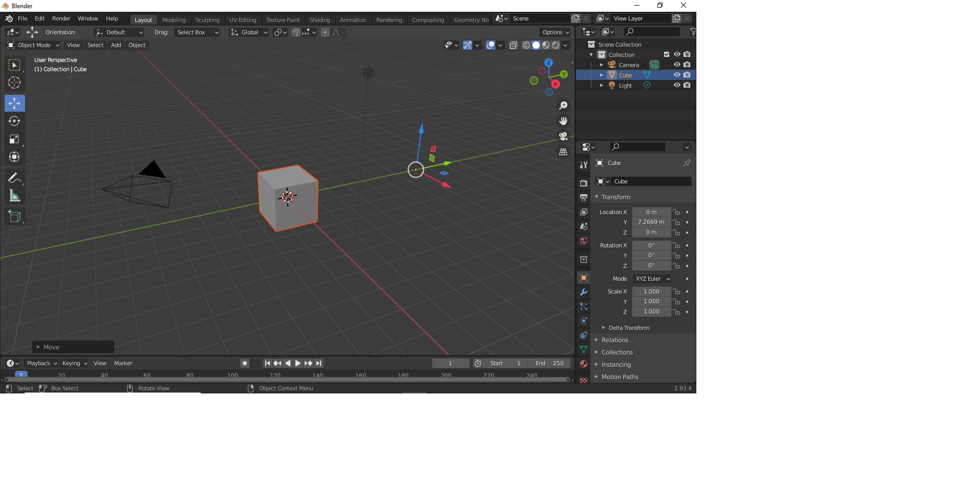Screen dimensions: 980x479
Task: Switch perspective/orthographic grid icon
Action: (563, 152)
